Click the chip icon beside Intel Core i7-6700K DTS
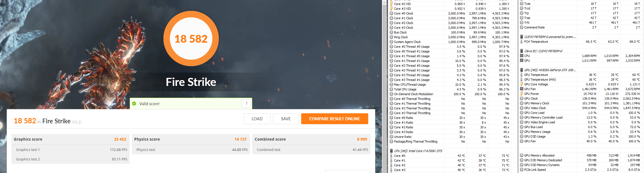 click(x=391, y=151)
